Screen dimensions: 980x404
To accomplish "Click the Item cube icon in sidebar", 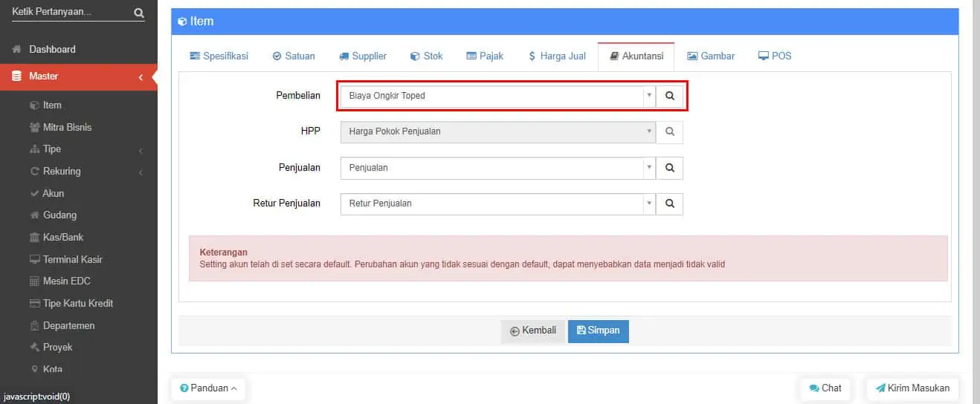I will 34,105.
